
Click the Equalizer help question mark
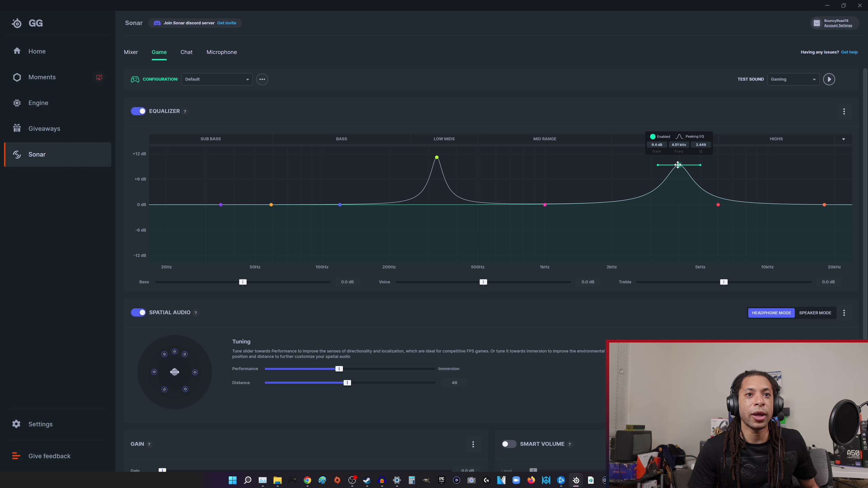(185, 111)
